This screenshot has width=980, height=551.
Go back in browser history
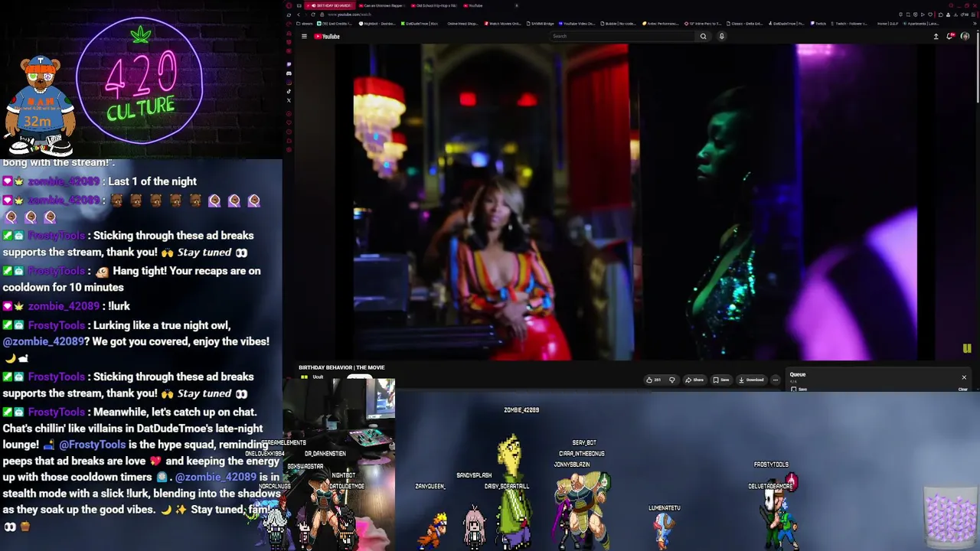(x=298, y=15)
